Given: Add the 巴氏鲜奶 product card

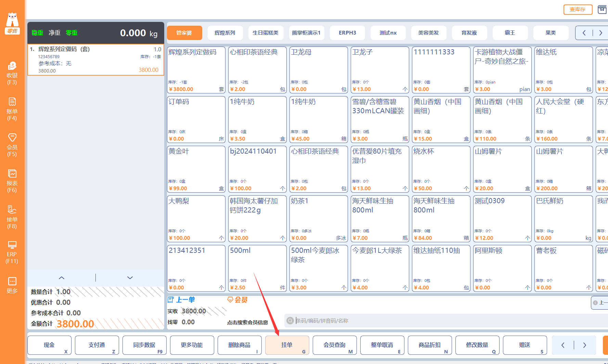Looking at the screenshot, I should tap(564, 219).
